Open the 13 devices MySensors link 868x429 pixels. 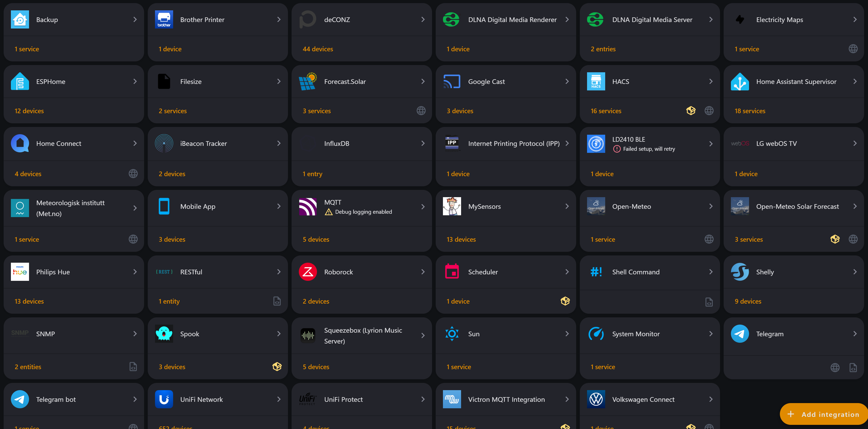point(461,239)
